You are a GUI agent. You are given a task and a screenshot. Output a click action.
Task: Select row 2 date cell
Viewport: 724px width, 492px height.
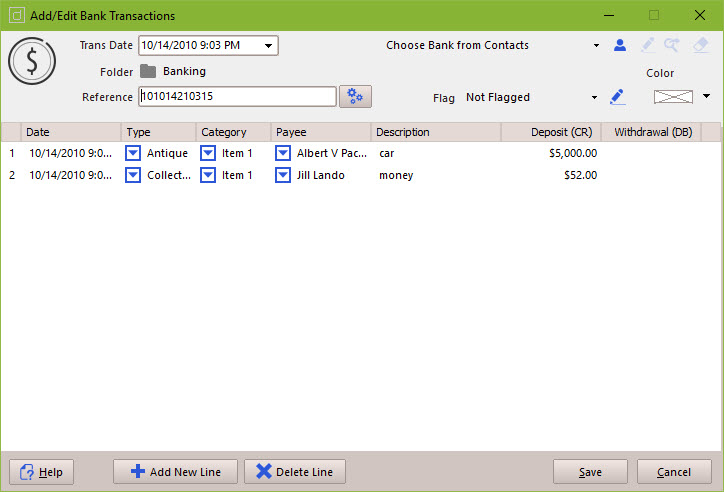pos(71,175)
